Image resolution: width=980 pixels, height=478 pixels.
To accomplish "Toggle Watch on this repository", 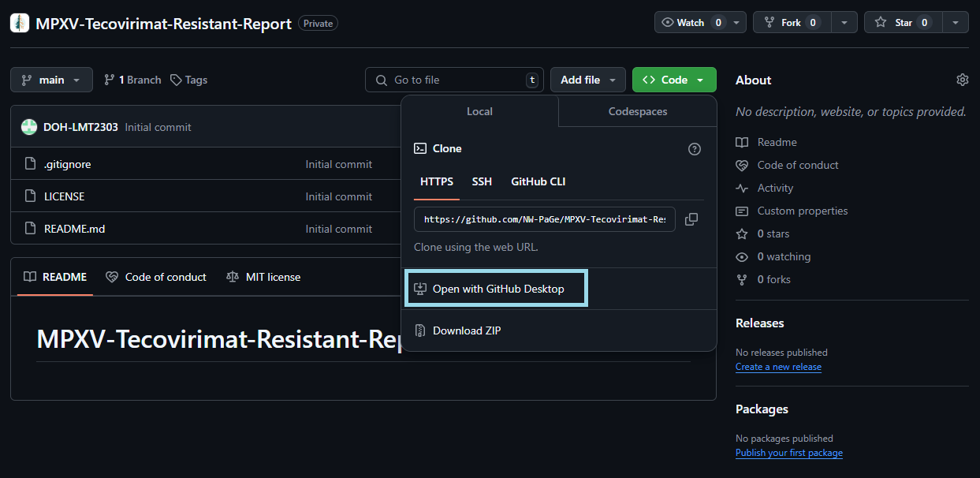I will point(689,22).
